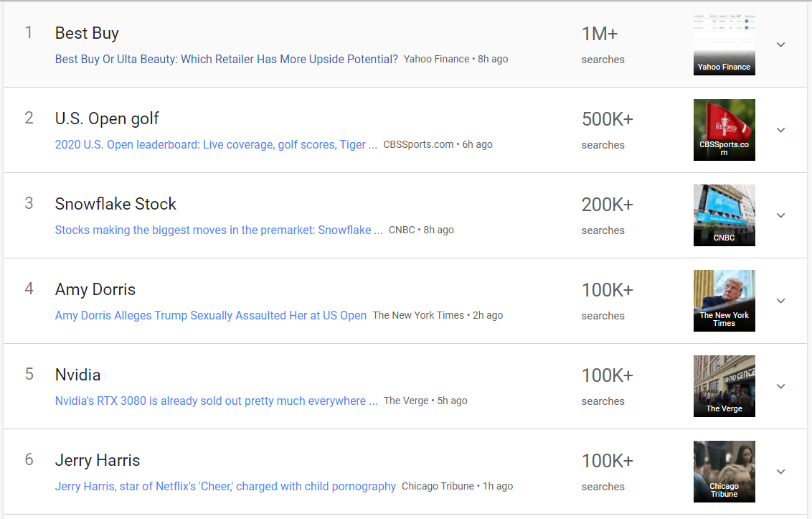Open Jerry Harris Netflix 'Cheer' article link
The image size is (812, 519).
click(225, 486)
